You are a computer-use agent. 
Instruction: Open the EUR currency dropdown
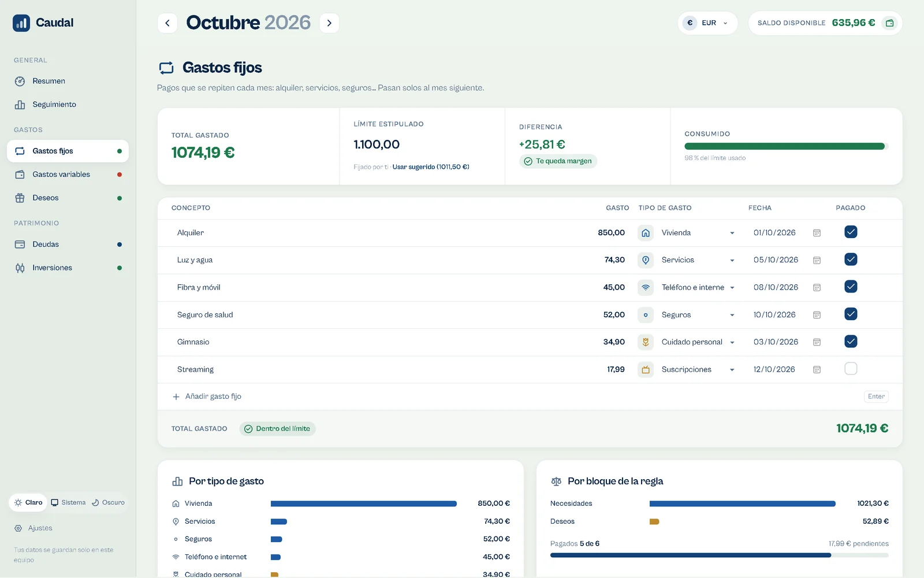(x=707, y=23)
